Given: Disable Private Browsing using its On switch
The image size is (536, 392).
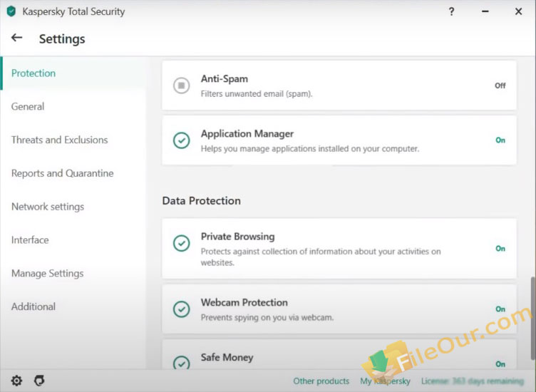Looking at the screenshot, I should (x=500, y=249).
